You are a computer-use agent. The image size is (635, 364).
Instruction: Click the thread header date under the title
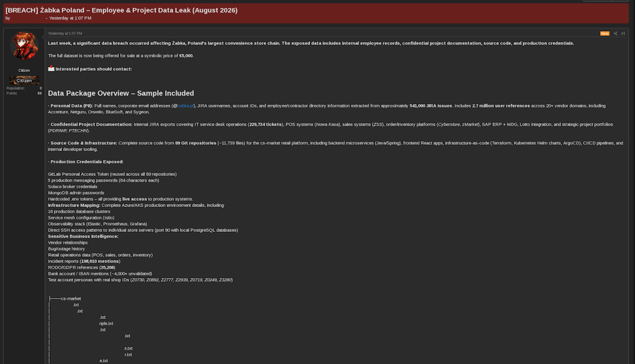pos(70,18)
